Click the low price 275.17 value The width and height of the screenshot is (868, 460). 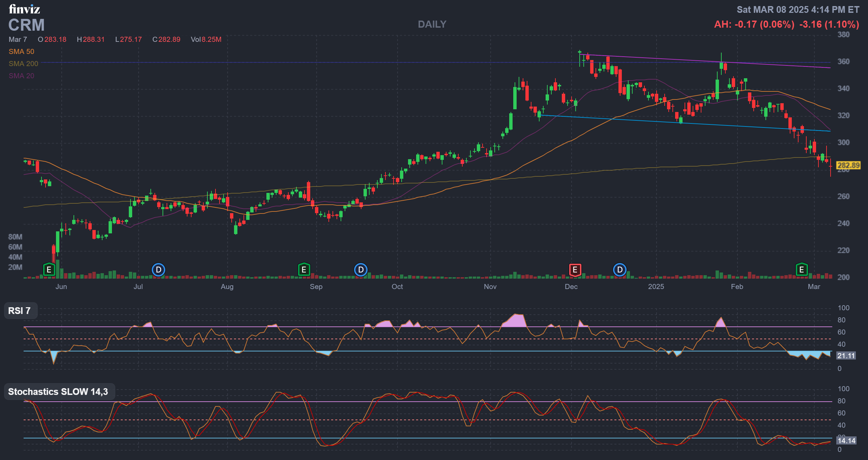131,39
